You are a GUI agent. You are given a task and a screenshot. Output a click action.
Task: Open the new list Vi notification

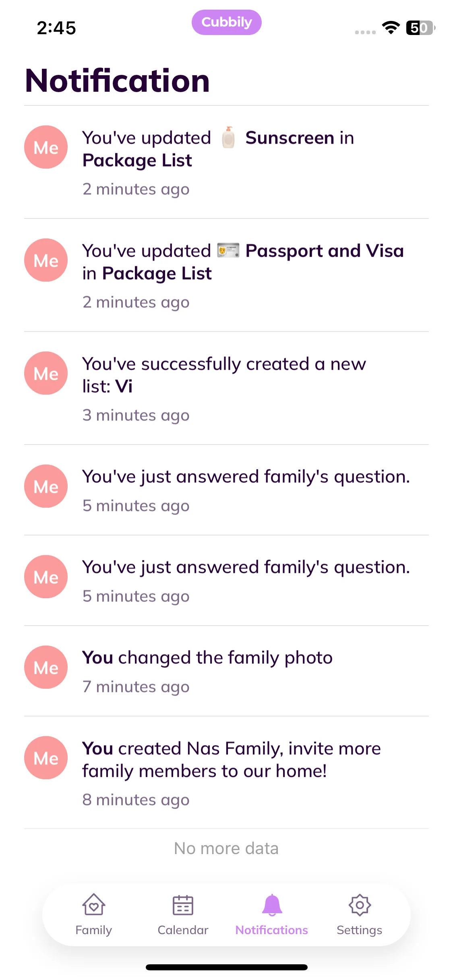point(242,387)
